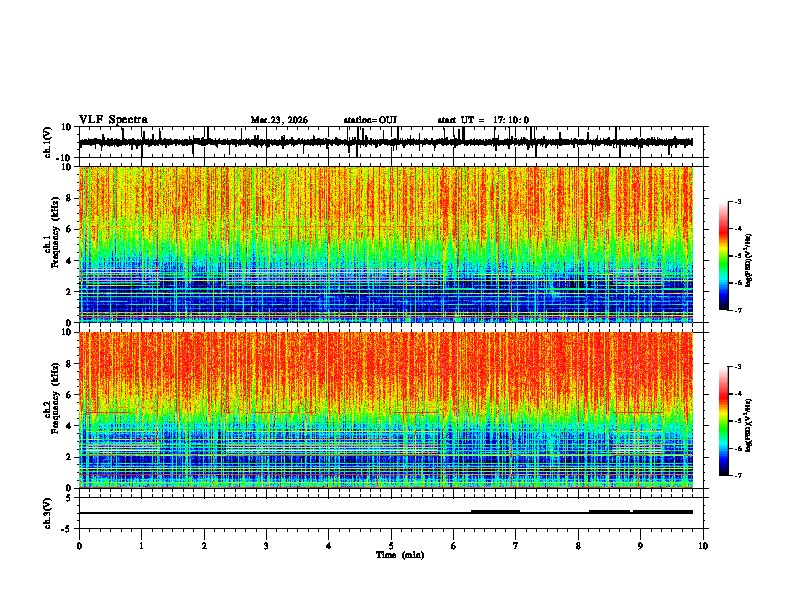Click the "2" kHz tick on ch.1 frequency axis

coord(69,292)
